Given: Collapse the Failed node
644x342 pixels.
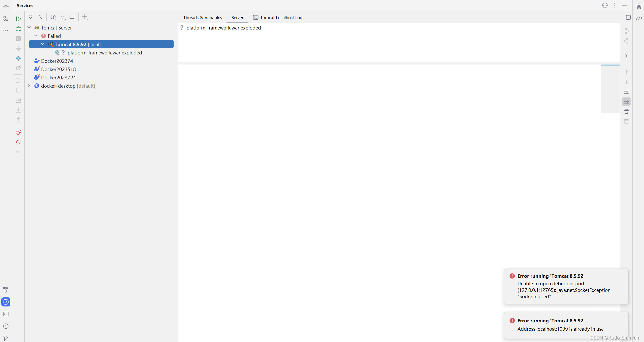Looking at the screenshot, I should 36,36.
